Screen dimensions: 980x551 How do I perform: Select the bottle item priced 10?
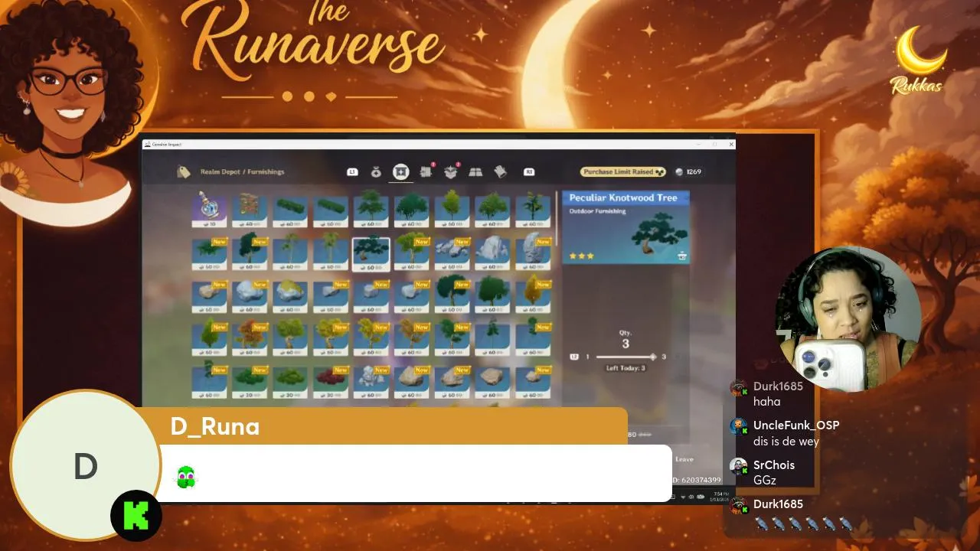point(208,209)
